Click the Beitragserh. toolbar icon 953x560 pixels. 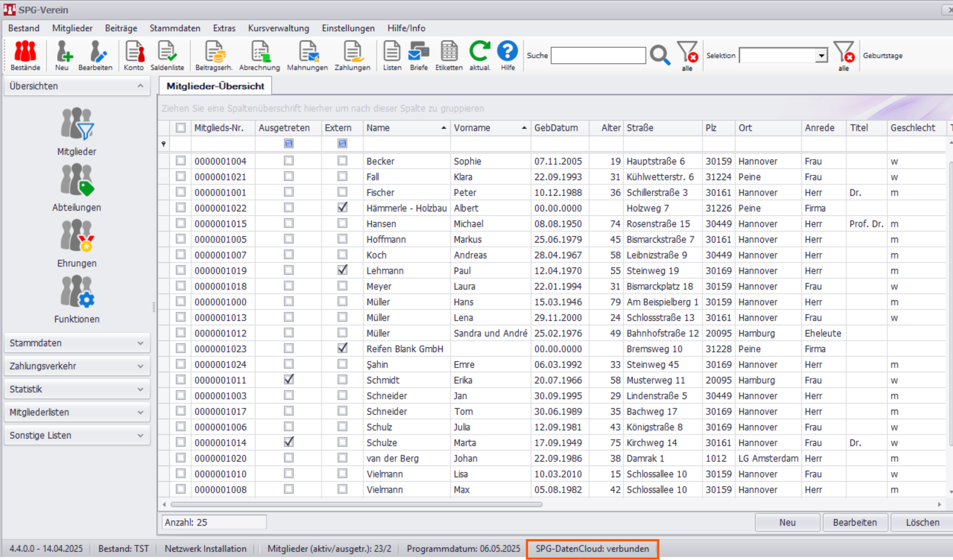coord(214,55)
